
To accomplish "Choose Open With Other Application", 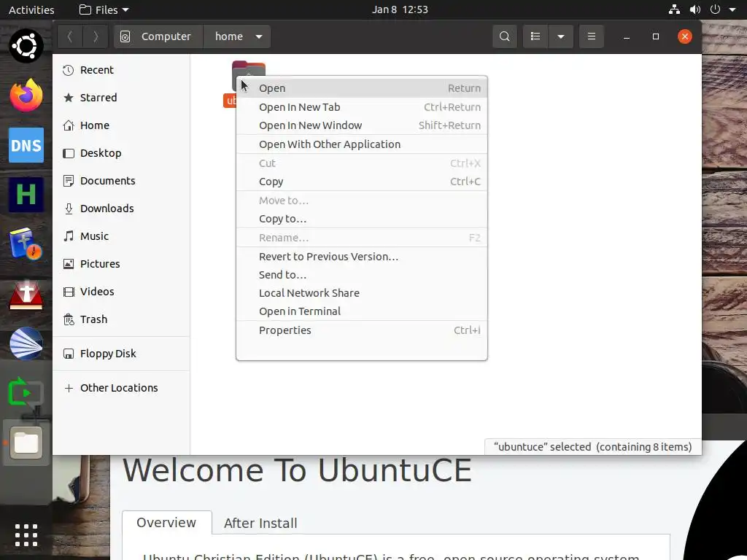I will click(362, 144).
